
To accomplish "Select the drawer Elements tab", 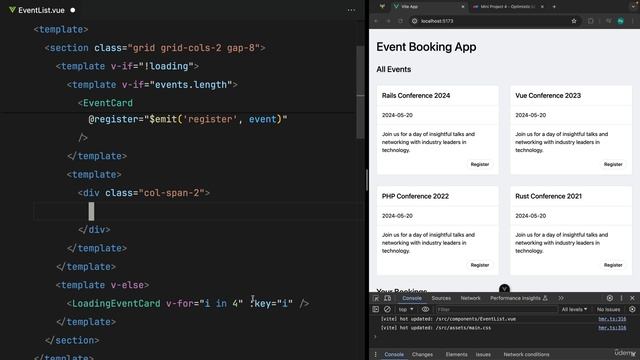I will (456, 354).
